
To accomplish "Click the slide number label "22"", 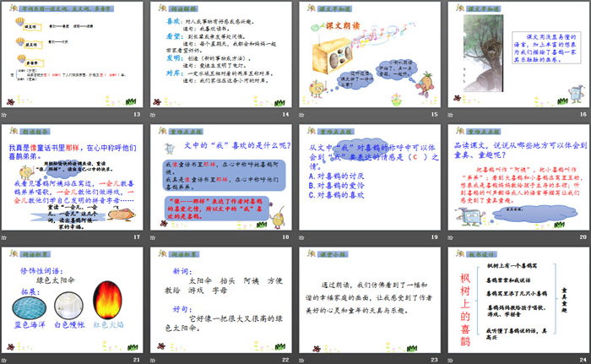I will [285, 360].
